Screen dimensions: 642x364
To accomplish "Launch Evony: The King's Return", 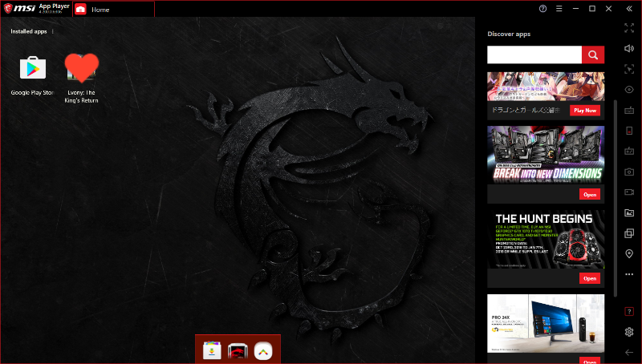I will tap(82, 68).
